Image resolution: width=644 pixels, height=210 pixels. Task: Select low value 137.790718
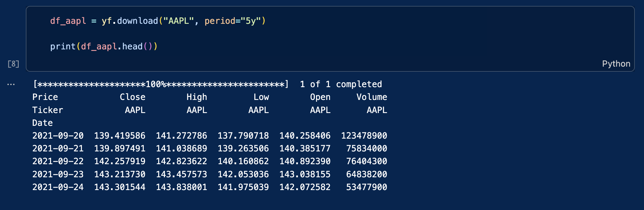(243, 136)
